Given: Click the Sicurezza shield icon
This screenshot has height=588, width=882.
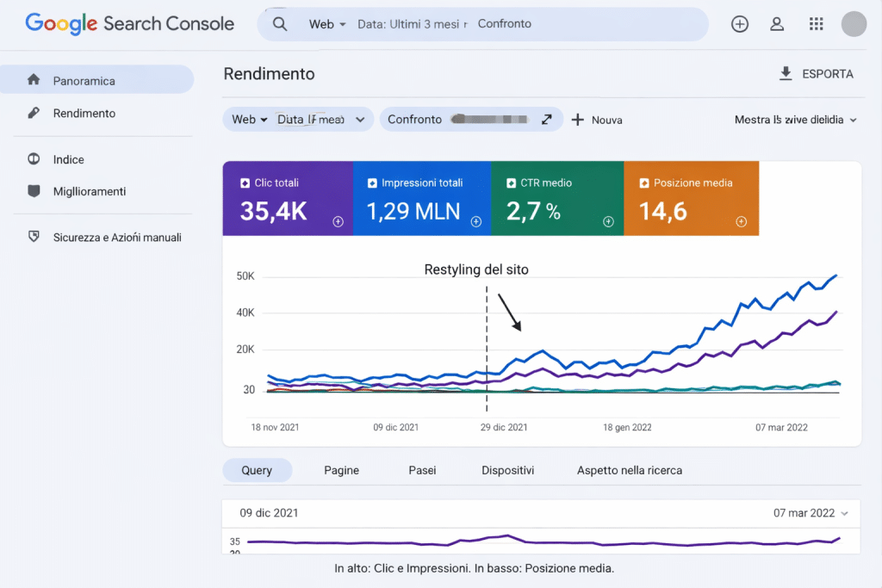Looking at the screenshot, I should [x=34, y=237].
